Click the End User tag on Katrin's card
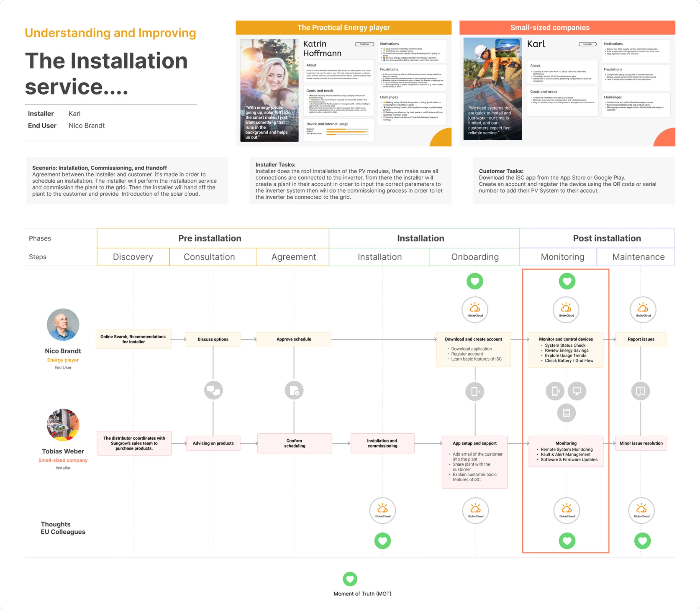 (364, 44)
